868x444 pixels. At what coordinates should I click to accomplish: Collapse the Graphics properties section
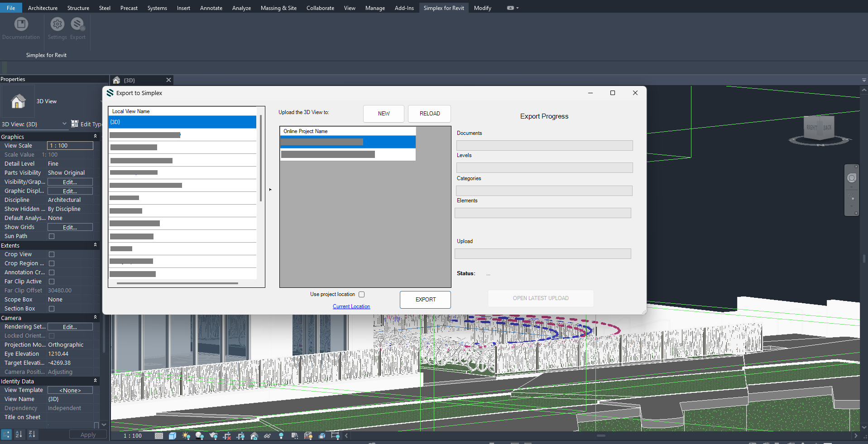click(x=95, y=137)
